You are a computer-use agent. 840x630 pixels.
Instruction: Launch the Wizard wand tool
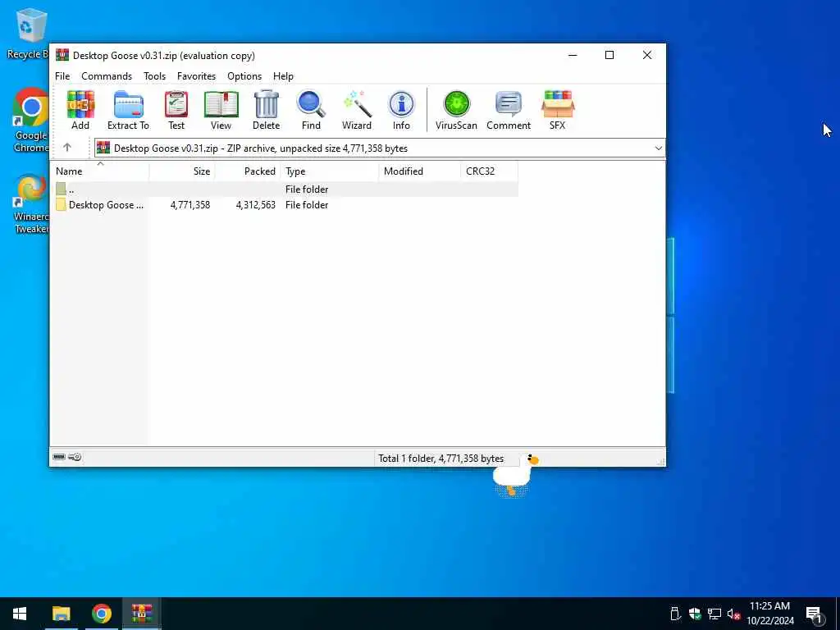[x=357, y=111]
